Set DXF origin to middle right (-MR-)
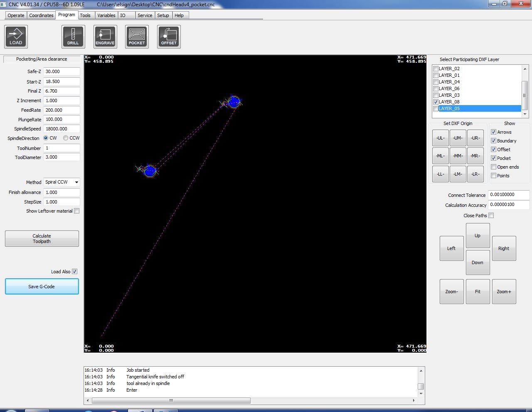 [475, 156]
